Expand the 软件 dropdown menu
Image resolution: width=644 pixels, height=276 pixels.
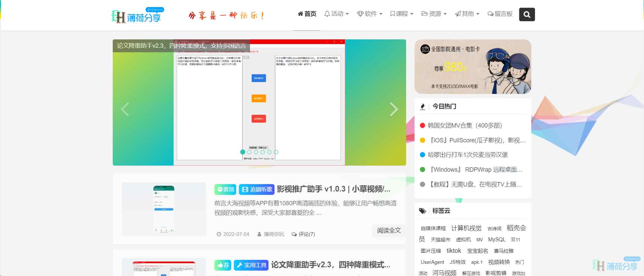click(369, 14)
